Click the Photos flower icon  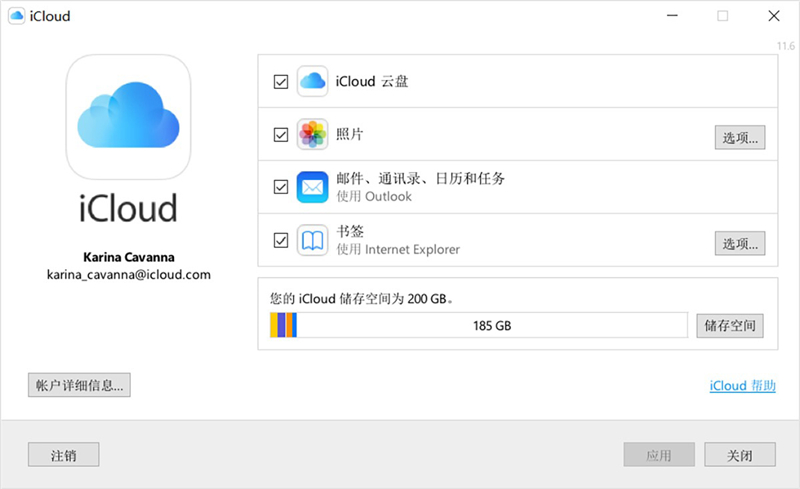[x=313, y=135]
